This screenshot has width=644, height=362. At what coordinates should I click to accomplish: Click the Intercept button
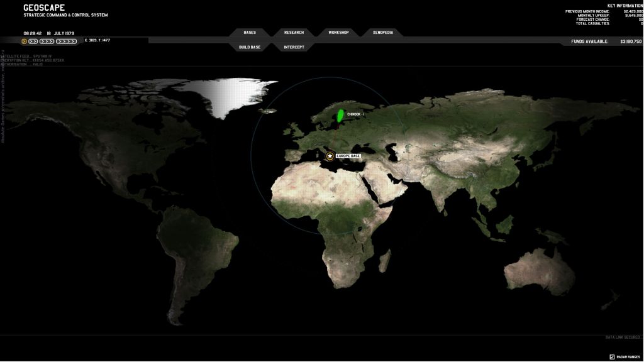pyautogui.click(x=294, y=47)
